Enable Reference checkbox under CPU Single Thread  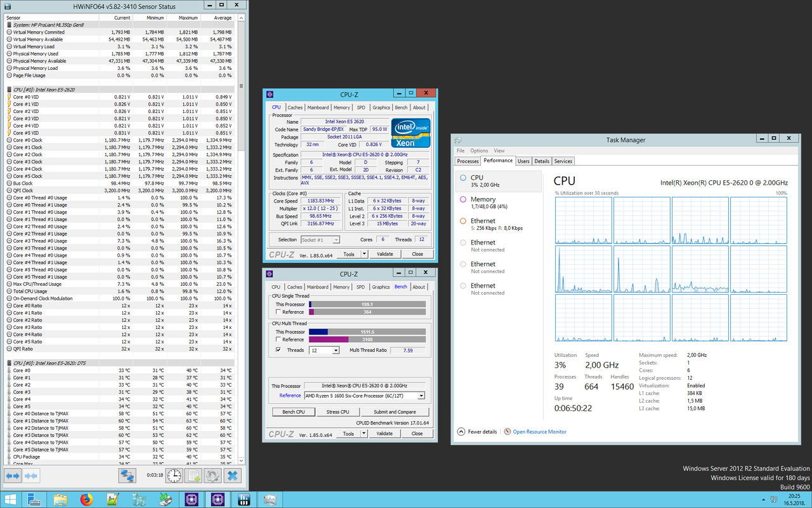(278, 312)
